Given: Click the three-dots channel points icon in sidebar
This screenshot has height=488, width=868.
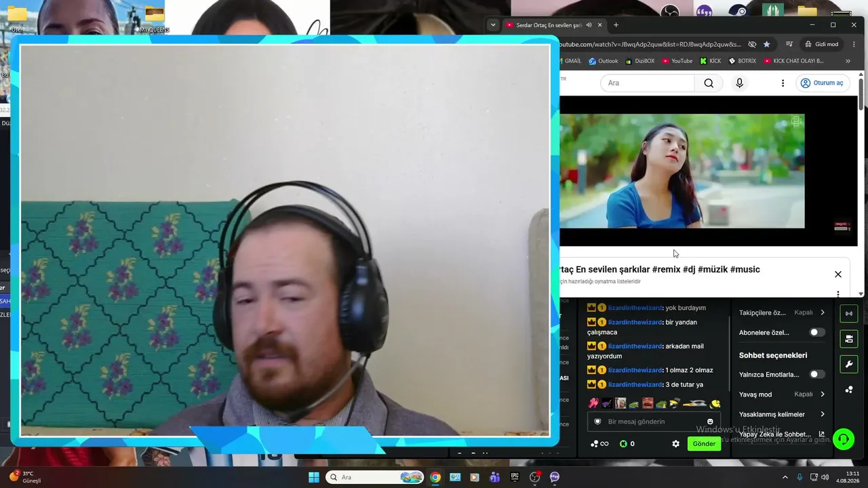Looking at the screenshot, I should (x=848, y=390).
